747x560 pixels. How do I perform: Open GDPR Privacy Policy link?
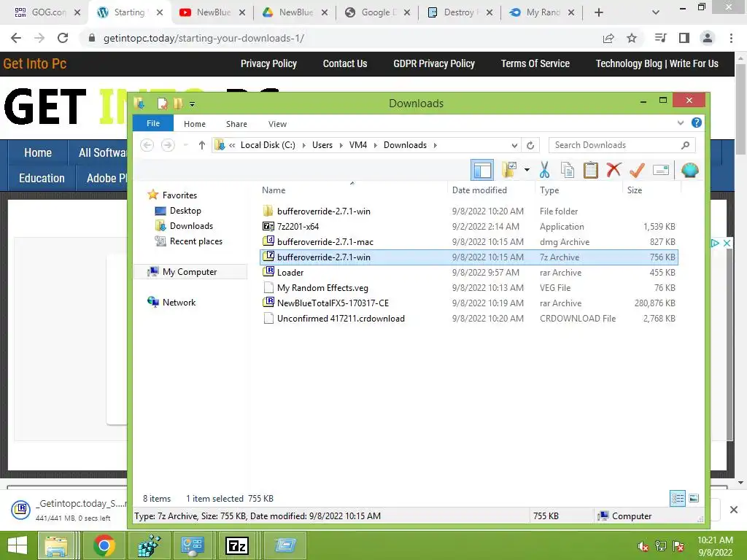click(434, 64)
